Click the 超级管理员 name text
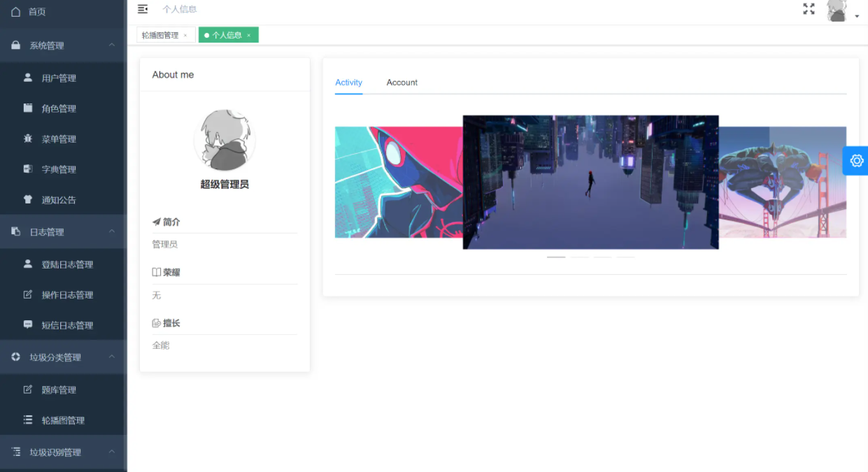 [225, 185]
